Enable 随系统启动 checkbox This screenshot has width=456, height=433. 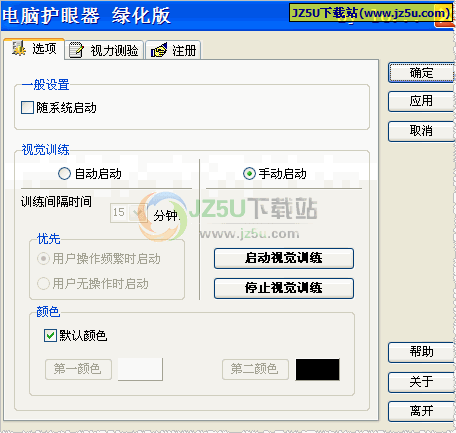(x=27, y=108)
